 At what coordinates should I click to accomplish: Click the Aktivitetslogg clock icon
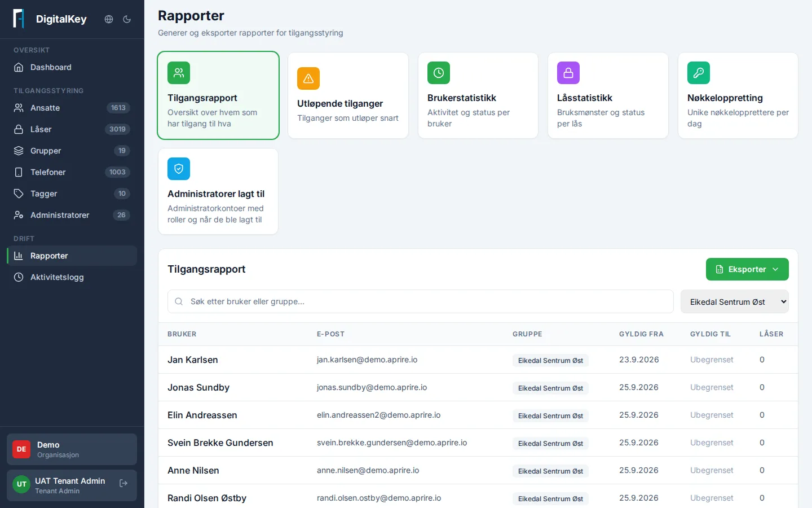[19, 277]
